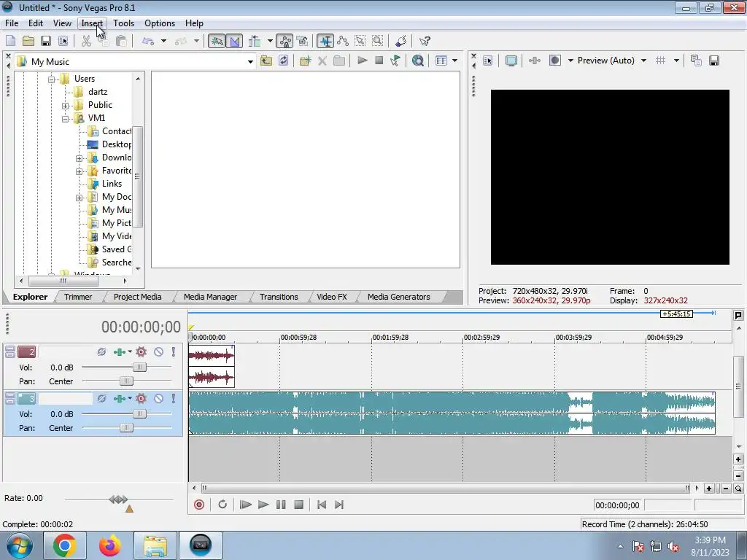The width and height of the screenshot is (747, 560).
Task: Click the Undo arrow icon
Action: point(148,42)
